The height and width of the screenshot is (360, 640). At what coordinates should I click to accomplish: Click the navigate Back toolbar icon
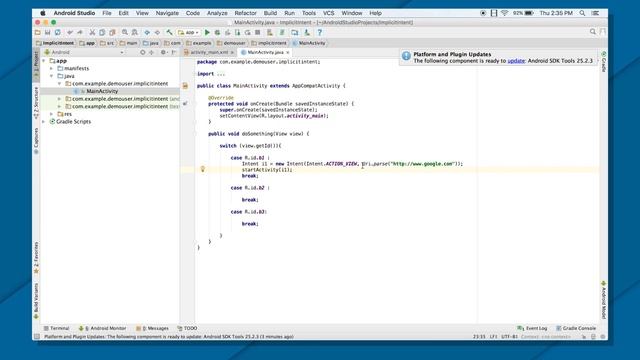tap(147, 32)
